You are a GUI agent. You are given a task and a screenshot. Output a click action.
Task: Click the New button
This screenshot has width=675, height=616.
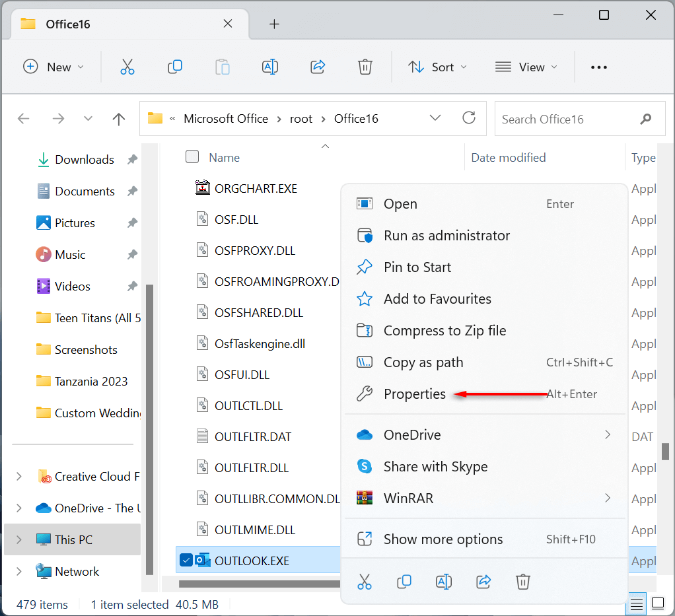click(x=53, y=67)
